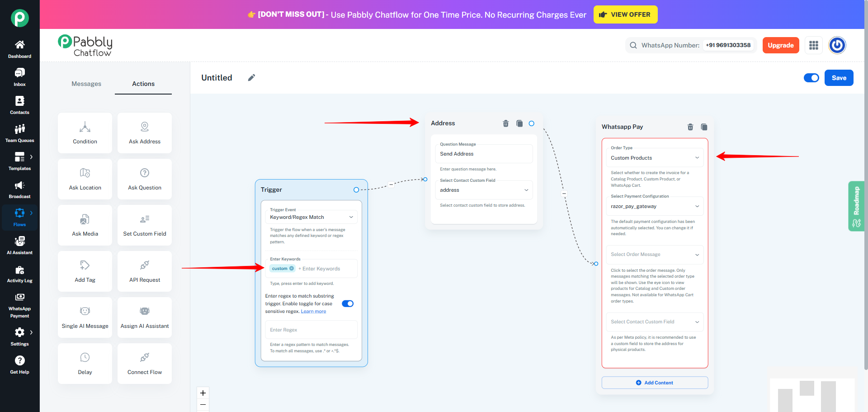868x412 pixels.
Task: Click the search magnifier icon
Action: pos(633,45)
